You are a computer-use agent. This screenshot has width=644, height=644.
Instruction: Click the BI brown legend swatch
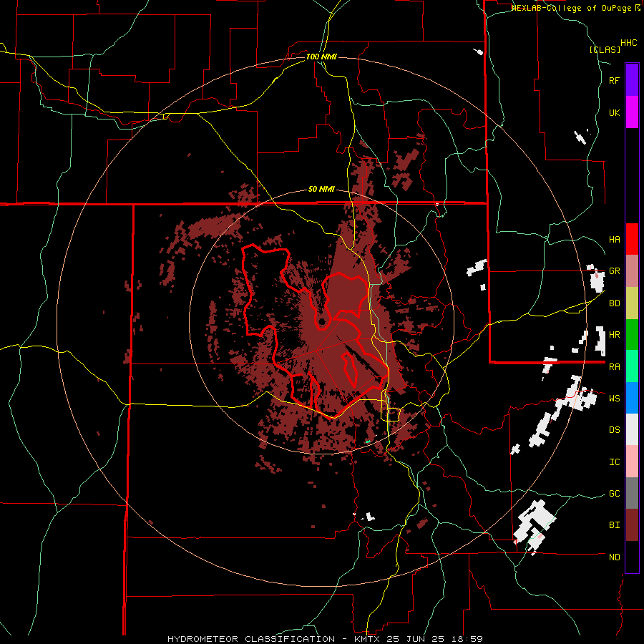click(632, 525)
